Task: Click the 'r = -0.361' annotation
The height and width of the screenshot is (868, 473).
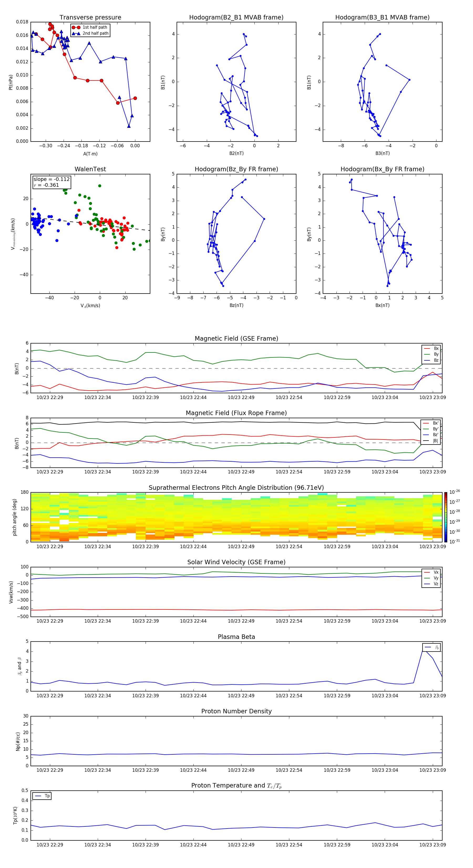Action: click(x=47, y=185)
